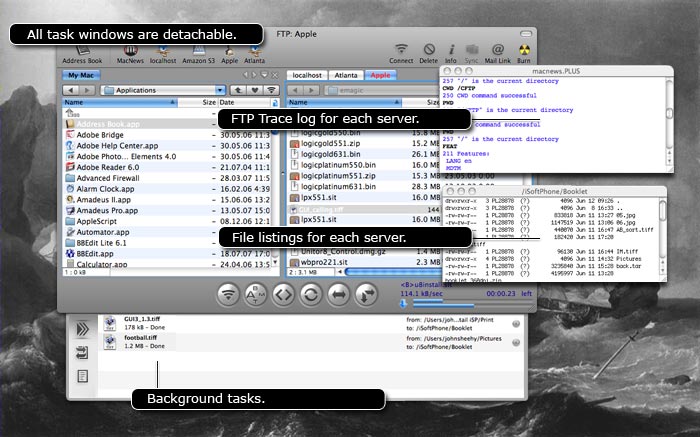The height and width of the screenshot is (437, 700).
Task: Click the transfer arrows icon in background tasks sidebar
Action: point(82,353)
